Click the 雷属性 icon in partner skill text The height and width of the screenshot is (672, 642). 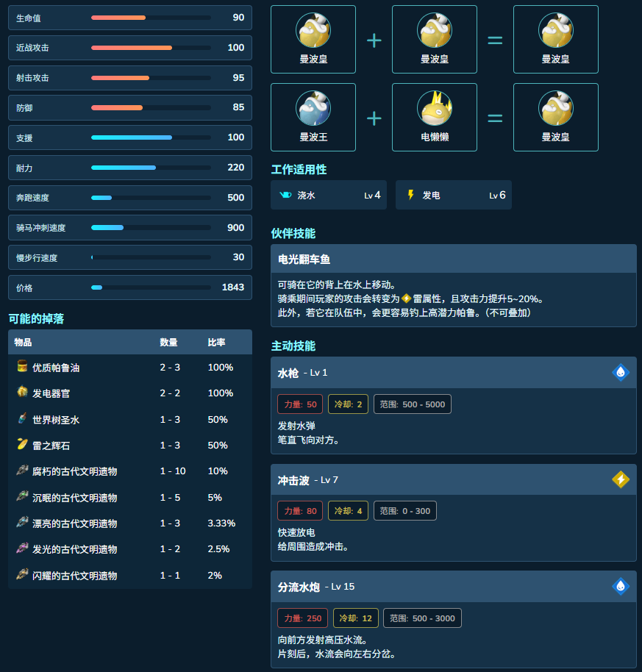pos(406,299)
